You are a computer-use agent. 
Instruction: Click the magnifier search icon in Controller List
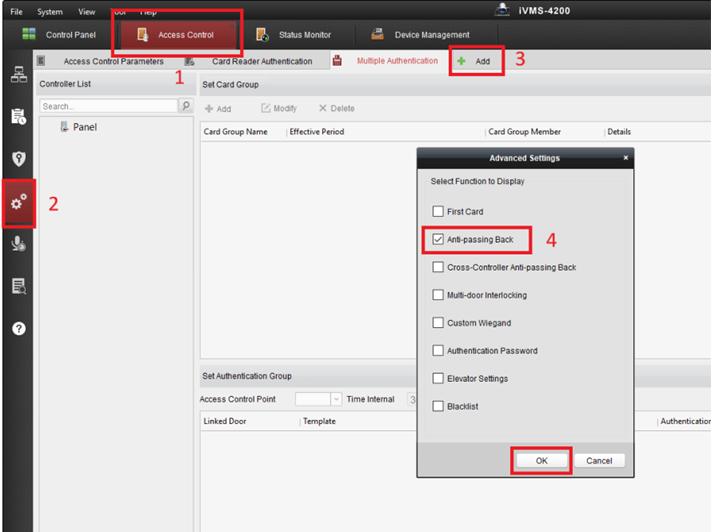[186, 106]
